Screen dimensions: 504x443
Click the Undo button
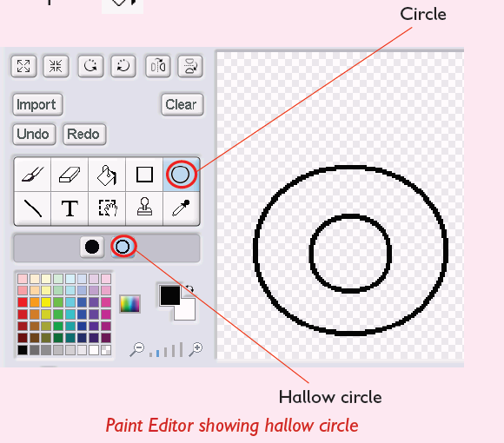(x=34, y=134)
